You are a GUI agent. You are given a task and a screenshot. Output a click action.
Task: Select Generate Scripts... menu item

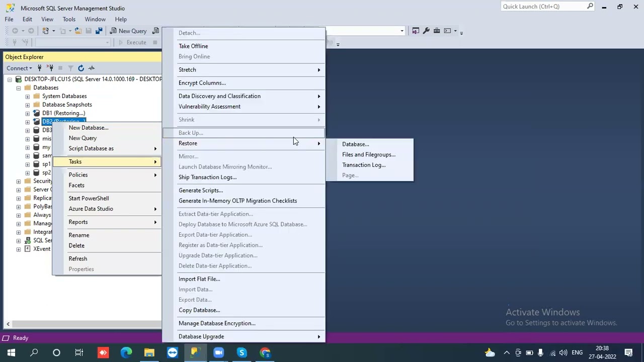tap(244, 191)
